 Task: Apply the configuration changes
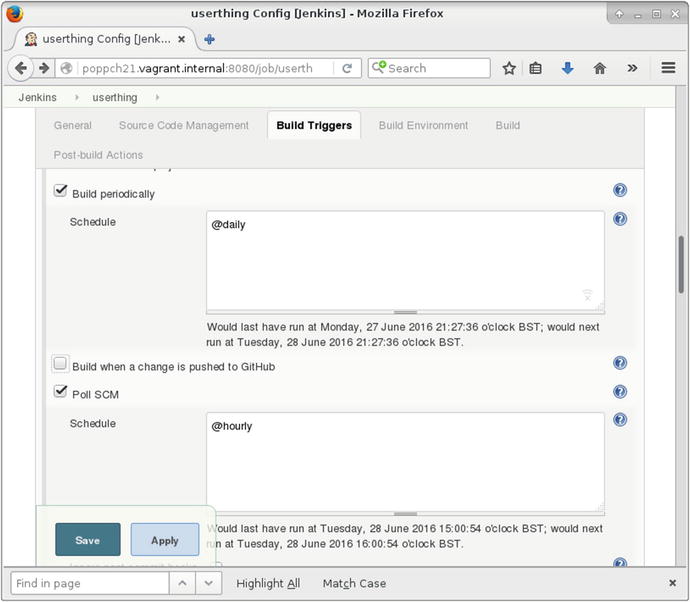click(165, 540)
